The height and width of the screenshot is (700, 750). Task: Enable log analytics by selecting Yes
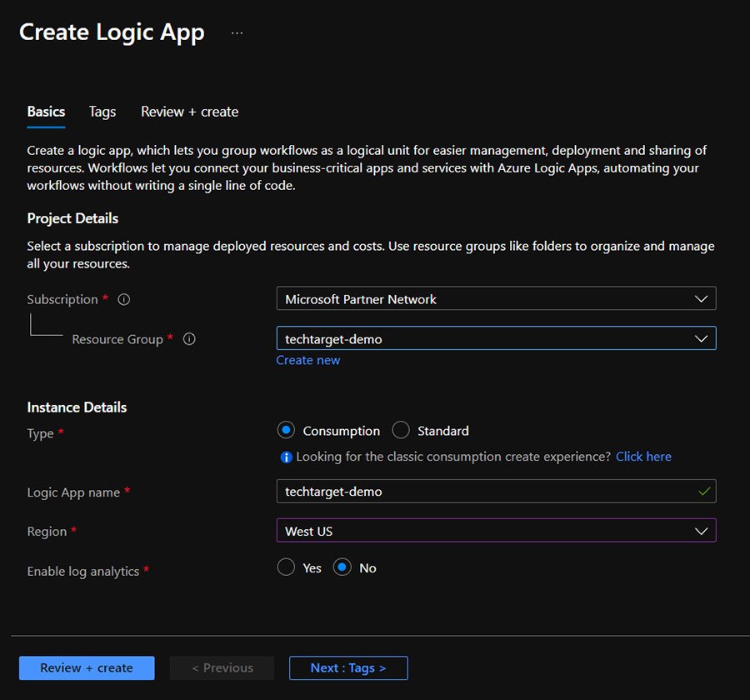pos(286,567)
